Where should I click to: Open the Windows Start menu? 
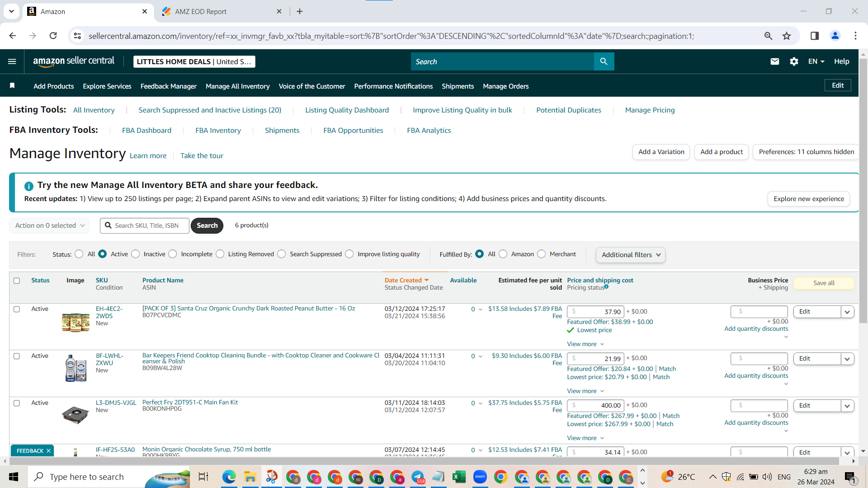pyautogui.click(x=14, y=477)
